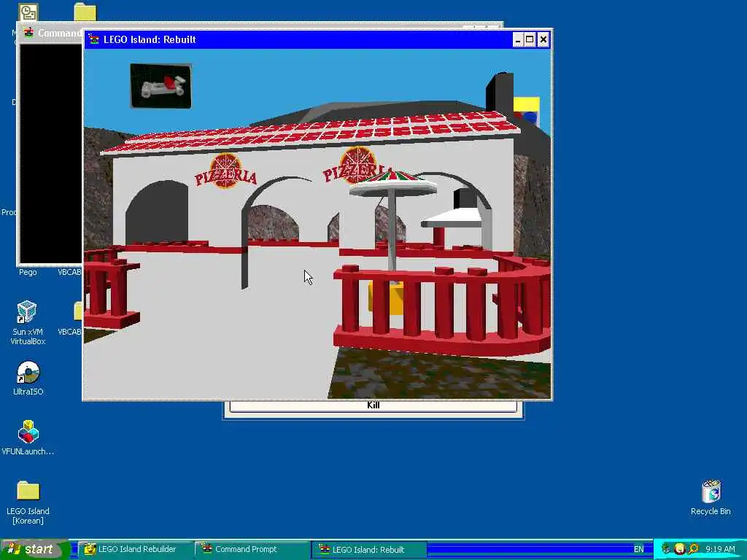Click the magnifier icon in the system tray

tap(693, 550)
